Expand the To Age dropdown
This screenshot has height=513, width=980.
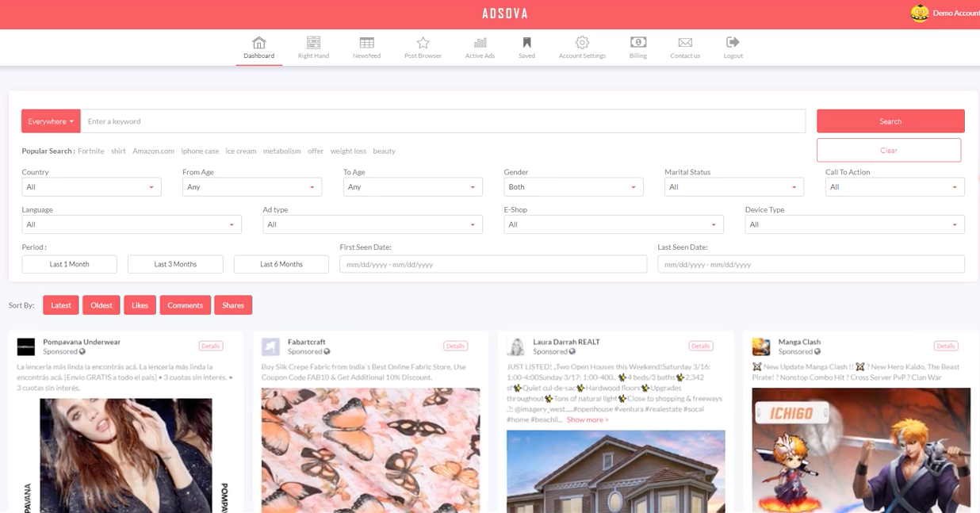pos(412,187)
